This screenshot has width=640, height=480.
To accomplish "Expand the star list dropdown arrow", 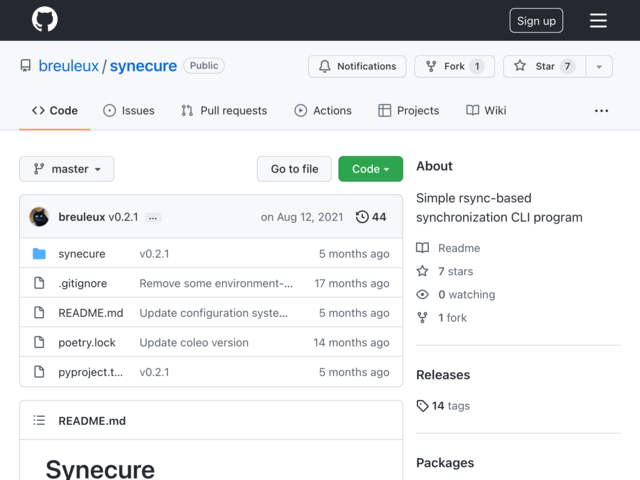I will click(x=599, y=67).
